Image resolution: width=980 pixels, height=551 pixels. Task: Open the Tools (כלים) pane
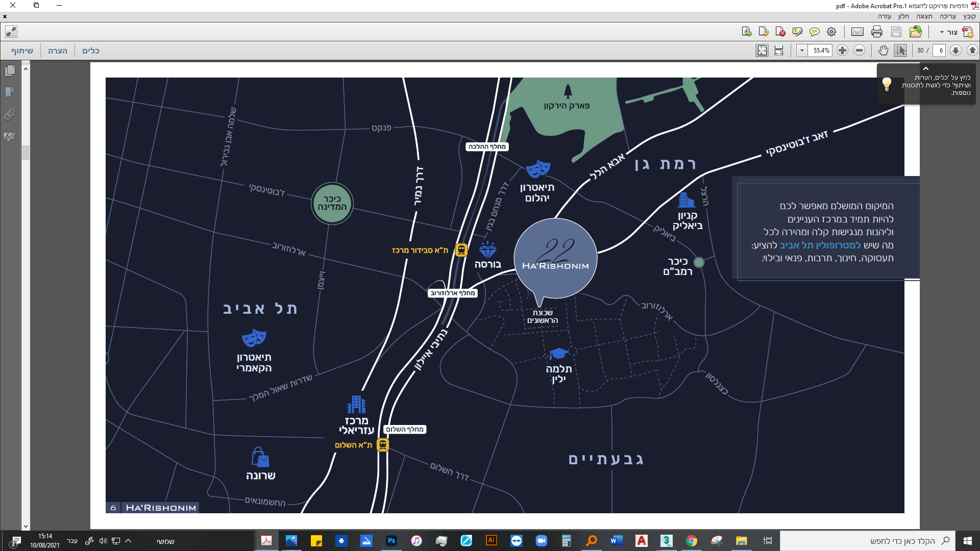coord(91,51)
